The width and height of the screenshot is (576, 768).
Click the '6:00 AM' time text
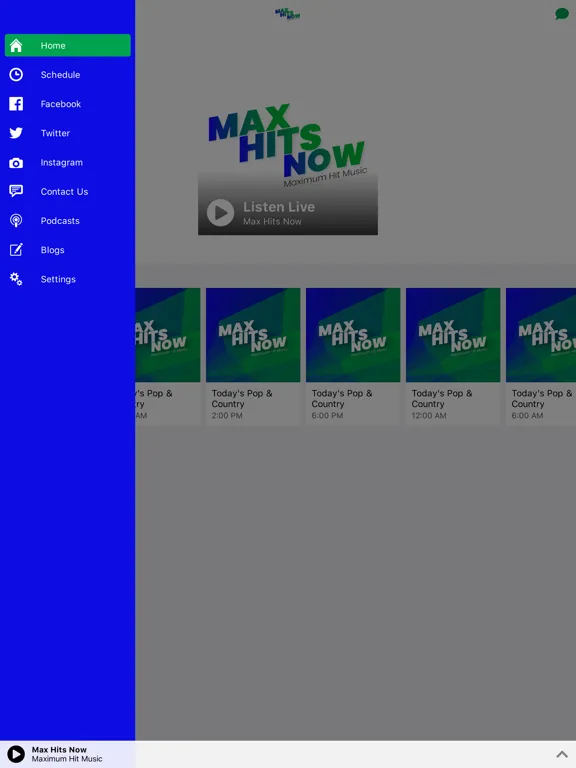(x=528, y=415)
